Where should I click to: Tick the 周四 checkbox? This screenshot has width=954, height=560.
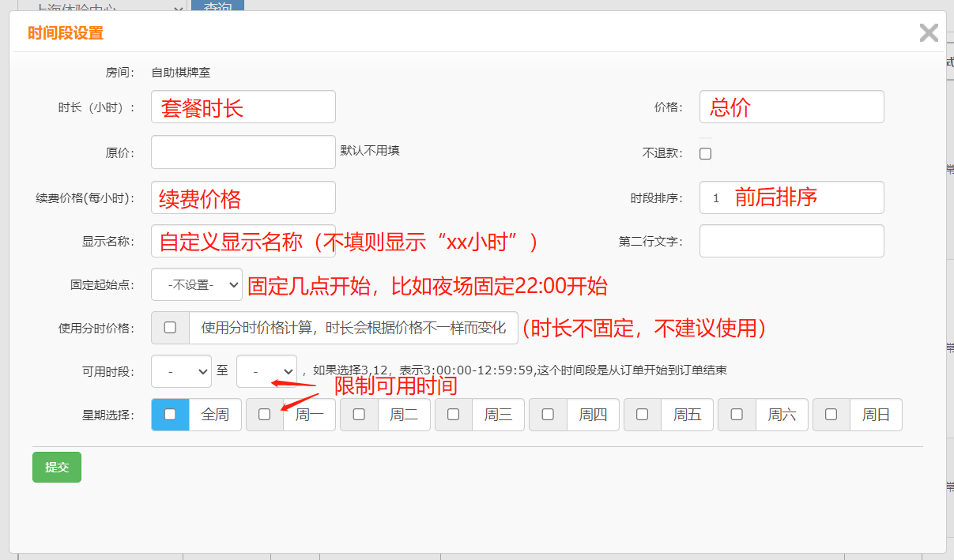548,414
